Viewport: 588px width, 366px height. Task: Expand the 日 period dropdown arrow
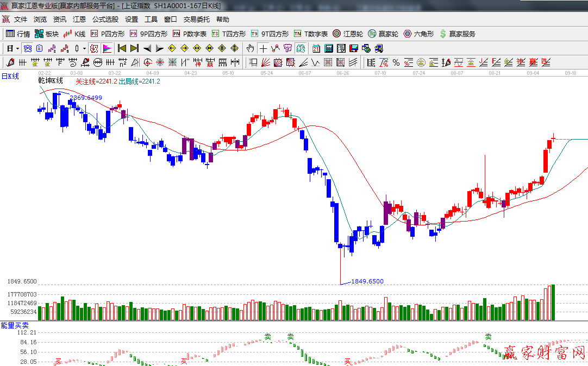[x=17, y=48]
